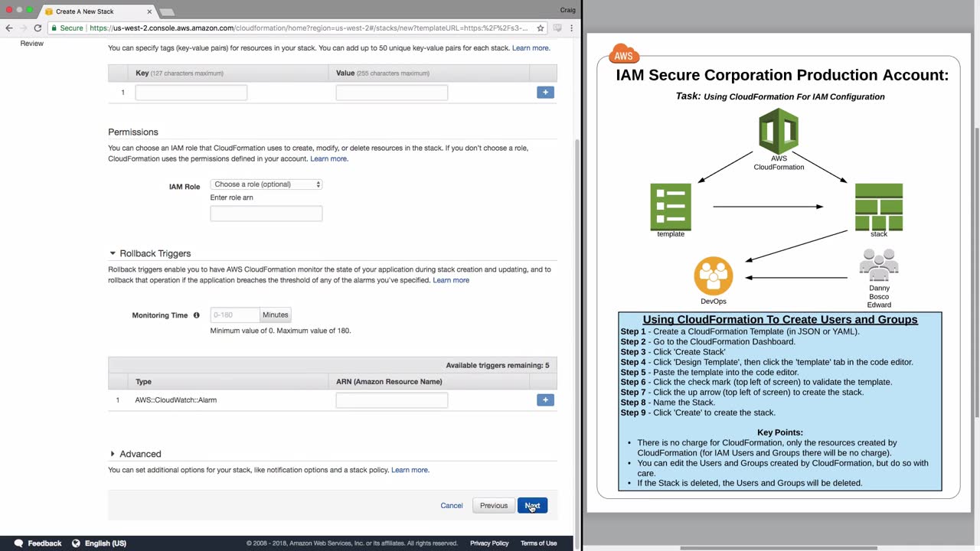Screen dimensions: 980x551
Task: Click the plus button in the CloudWatch Alarm row
Action: (545, 399)
